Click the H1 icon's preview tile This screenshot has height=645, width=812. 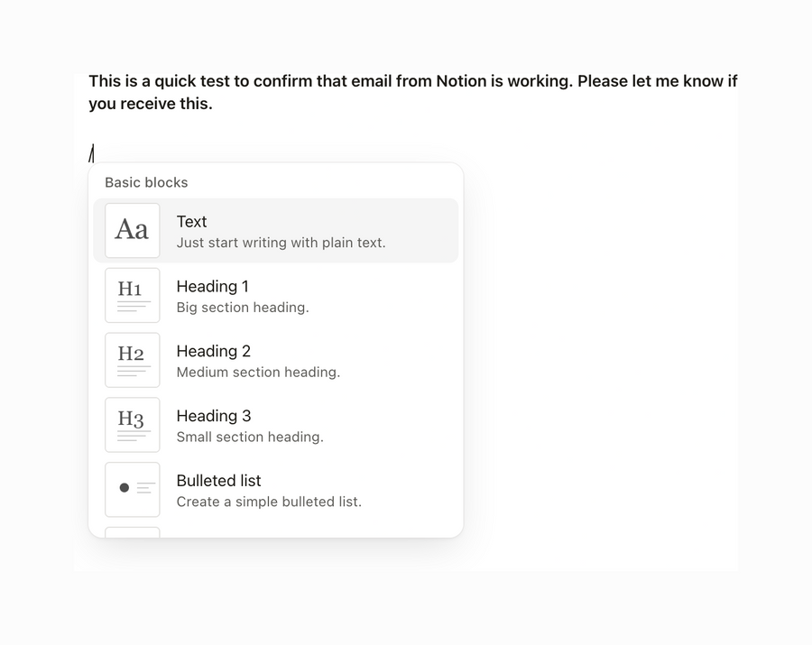point(133,295)
